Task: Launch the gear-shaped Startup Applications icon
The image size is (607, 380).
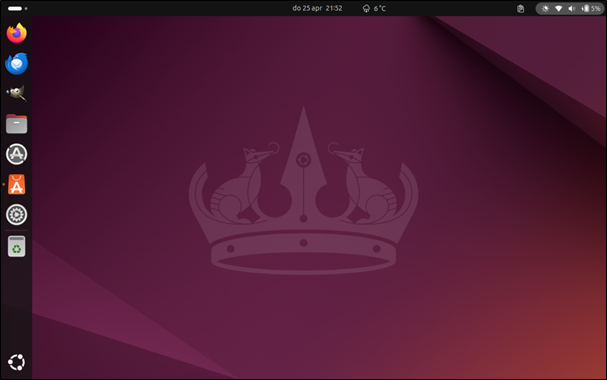Action: tap(17, 214)
